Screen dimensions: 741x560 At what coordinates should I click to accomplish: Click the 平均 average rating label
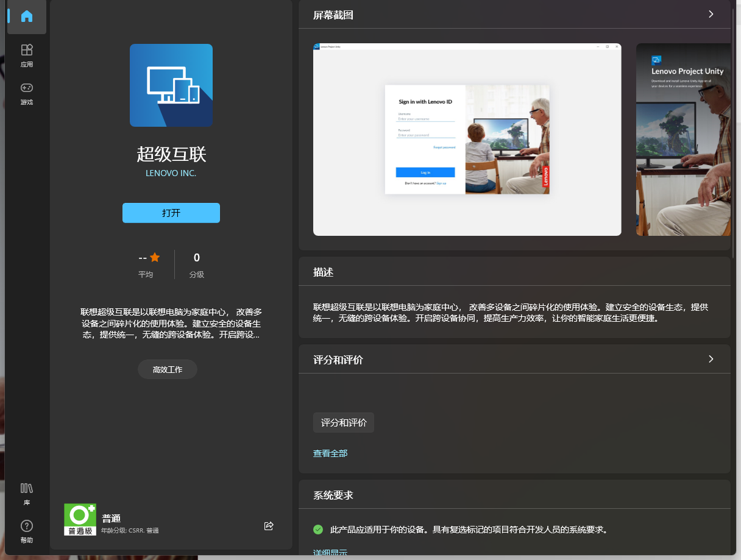point(146,275)
